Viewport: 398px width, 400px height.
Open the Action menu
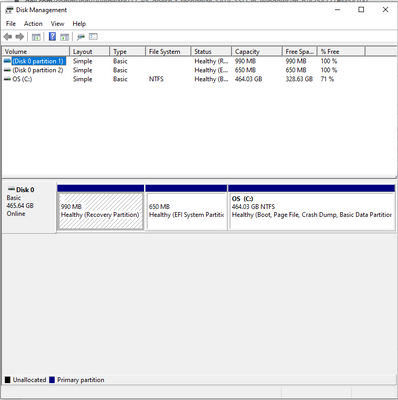(x=33, y=24)
